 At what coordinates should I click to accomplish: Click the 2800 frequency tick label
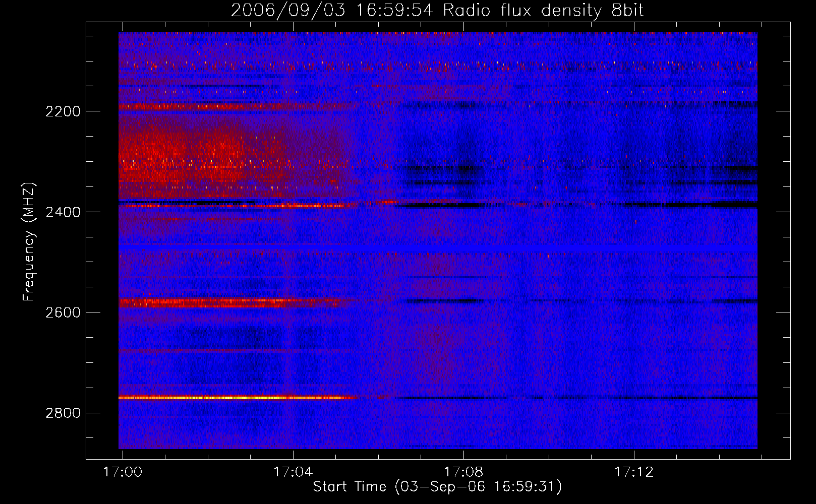click(x=63, y=413)
